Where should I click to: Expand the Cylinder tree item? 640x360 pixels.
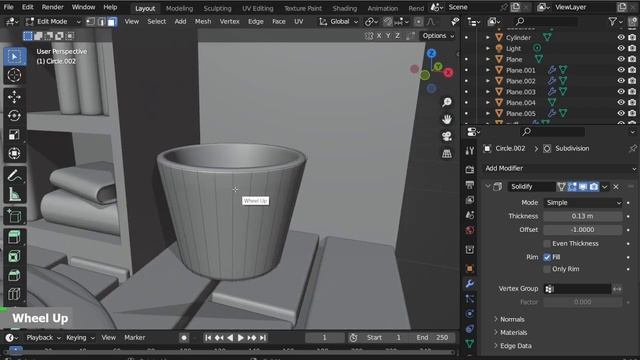488,37
